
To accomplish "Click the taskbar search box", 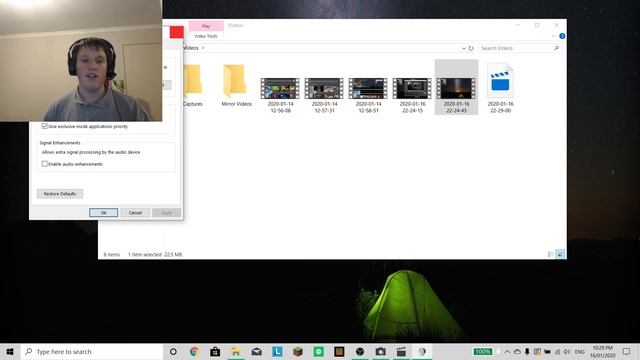I will click(x=92, y=351).
